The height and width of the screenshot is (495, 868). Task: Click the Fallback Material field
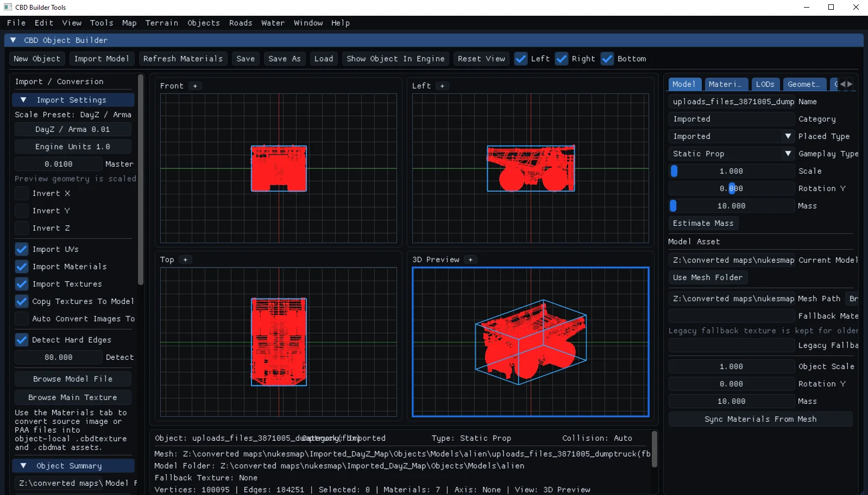[732, 316]
